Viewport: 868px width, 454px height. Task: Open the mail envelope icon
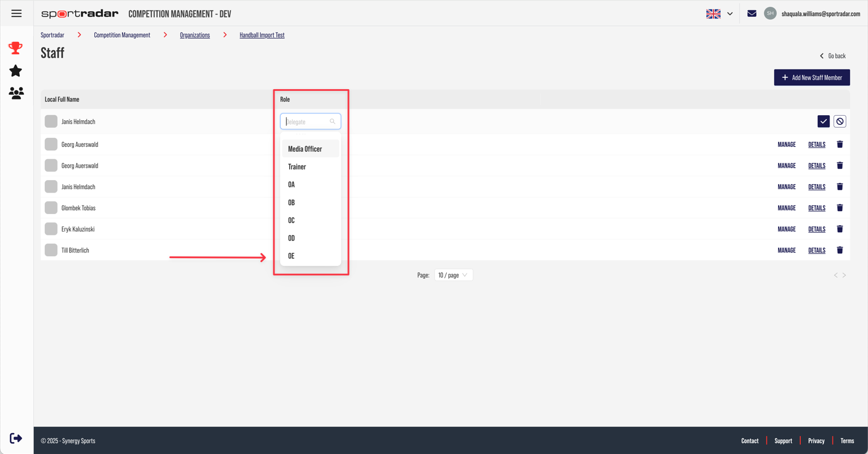click(x=752, y=14)
